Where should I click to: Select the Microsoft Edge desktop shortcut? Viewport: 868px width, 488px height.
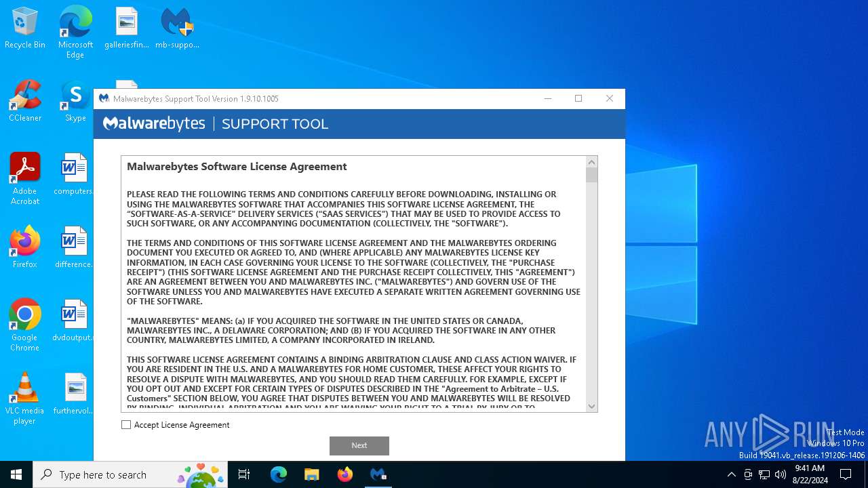75,33
